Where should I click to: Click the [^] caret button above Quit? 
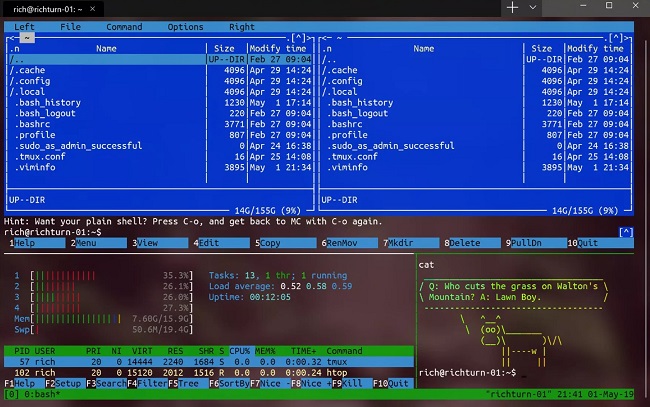(x=626, y=232)
